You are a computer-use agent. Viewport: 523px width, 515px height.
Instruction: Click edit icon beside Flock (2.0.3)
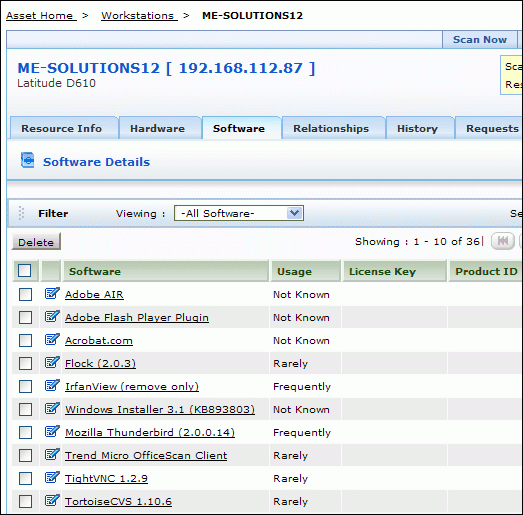52,363
